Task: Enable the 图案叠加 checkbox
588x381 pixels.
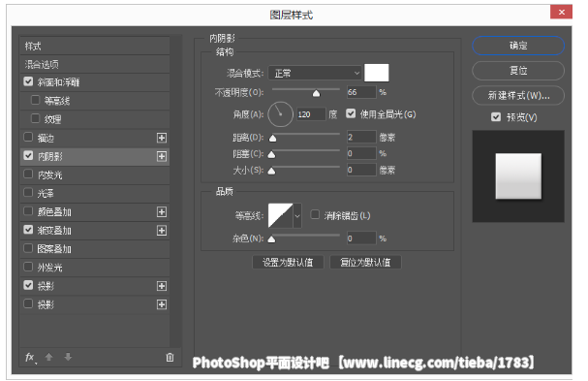Action: [28, 248]
